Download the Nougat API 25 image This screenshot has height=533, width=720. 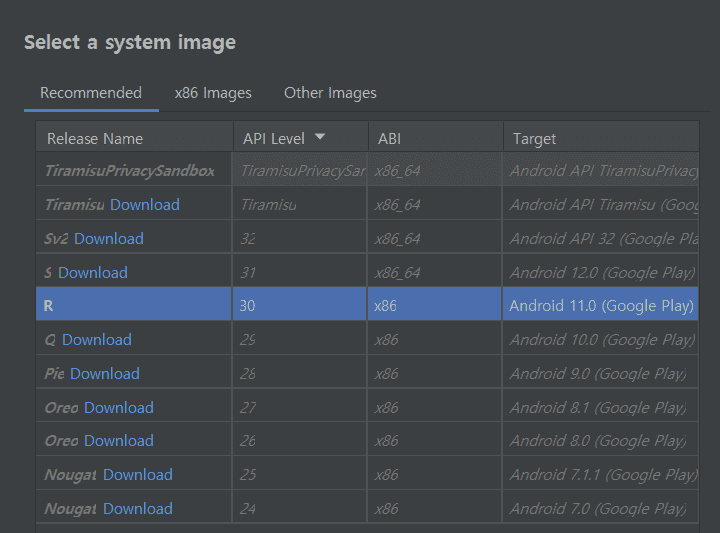(138, 475)
